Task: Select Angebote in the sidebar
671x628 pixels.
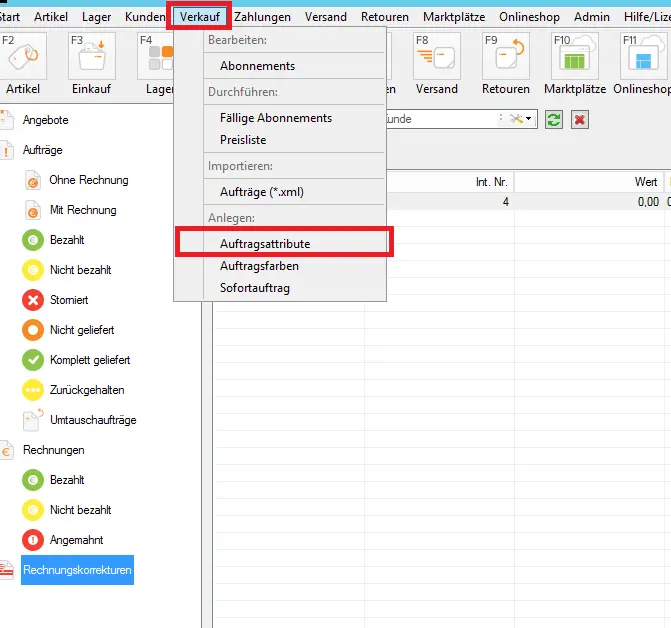Action: click(46, 120)
